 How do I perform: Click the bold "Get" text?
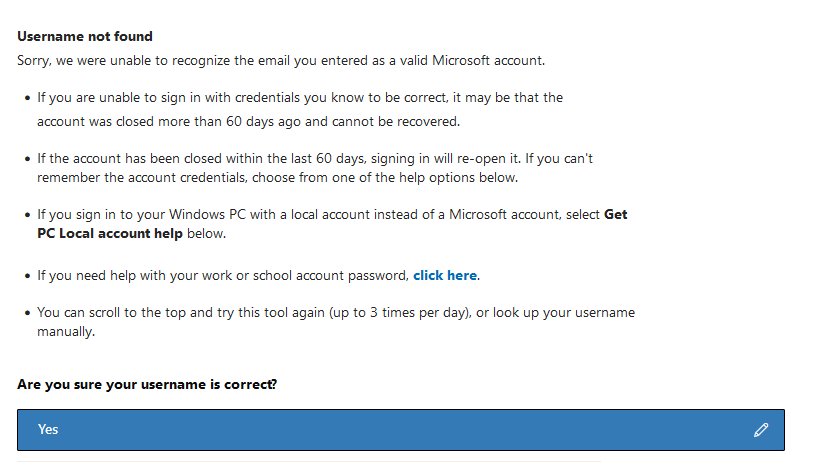616,214
